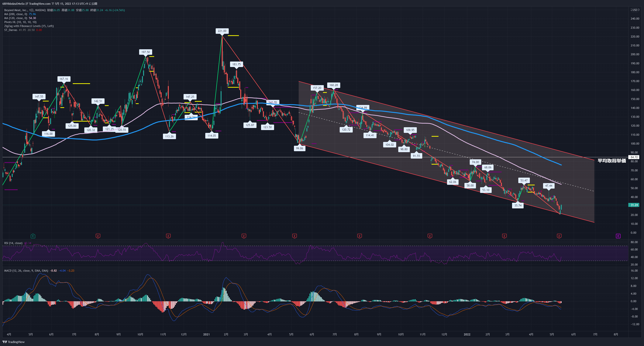The height and width of the screenshot is (346, 644).
Task: Click the 84.72 price axis tag
Action: pos(634,157)
